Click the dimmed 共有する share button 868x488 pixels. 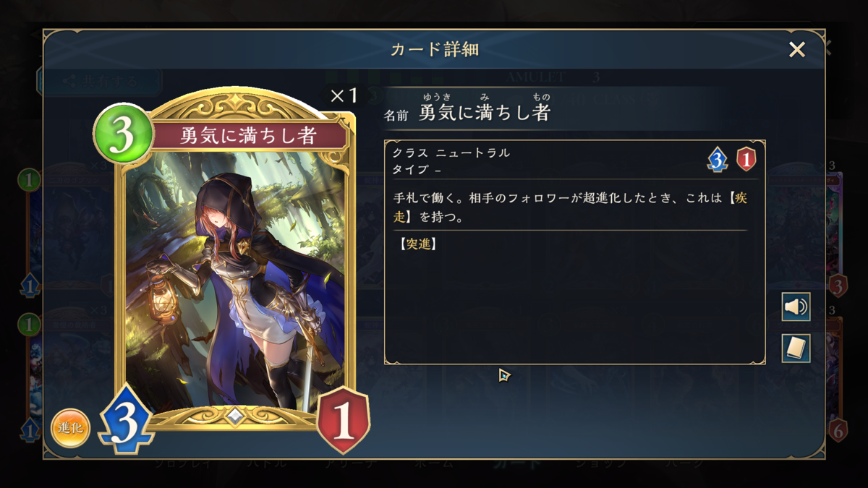(x=99, y=82)
